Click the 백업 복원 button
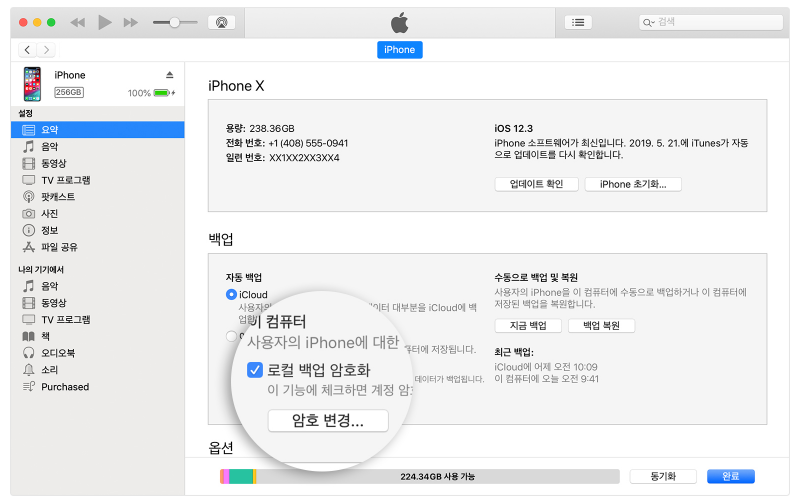This screenshot has height=499, width=797. click(601, 326)
